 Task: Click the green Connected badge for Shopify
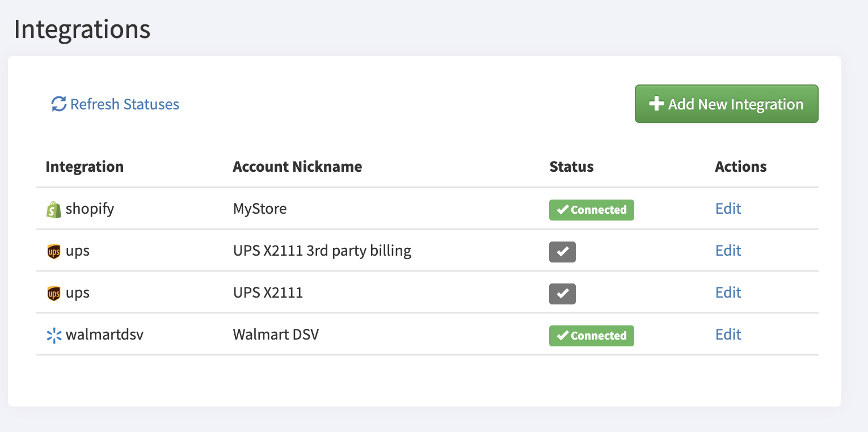591,210
